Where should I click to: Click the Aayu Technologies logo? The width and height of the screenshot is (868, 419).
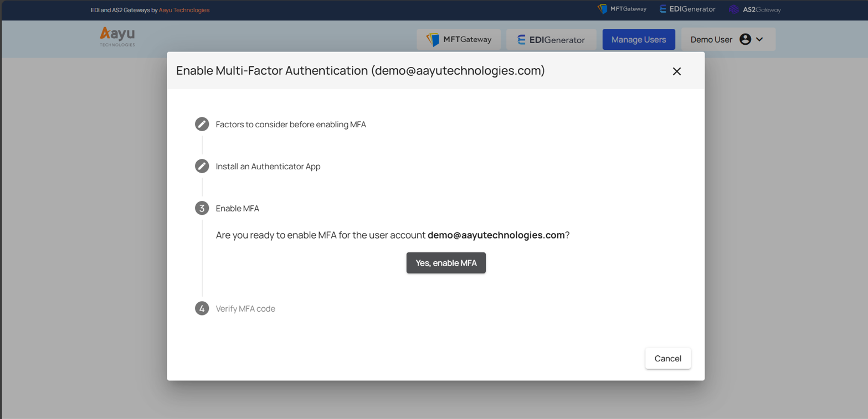click(117, 37)
